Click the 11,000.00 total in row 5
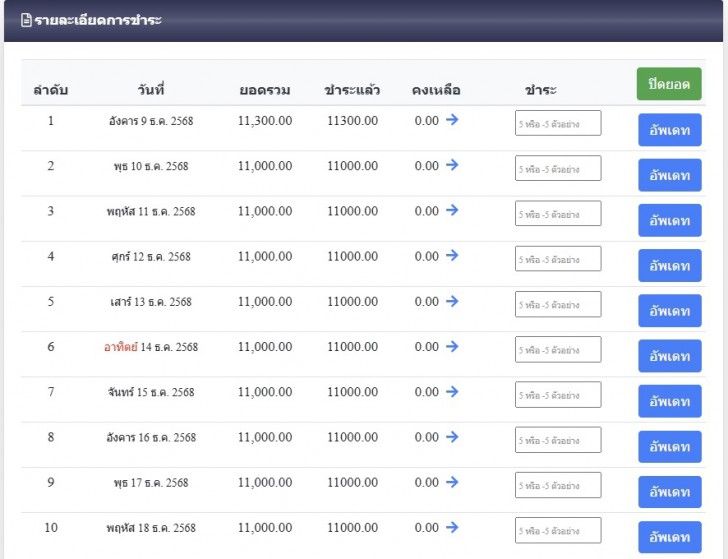728x559 pixels. click(265, 302)
